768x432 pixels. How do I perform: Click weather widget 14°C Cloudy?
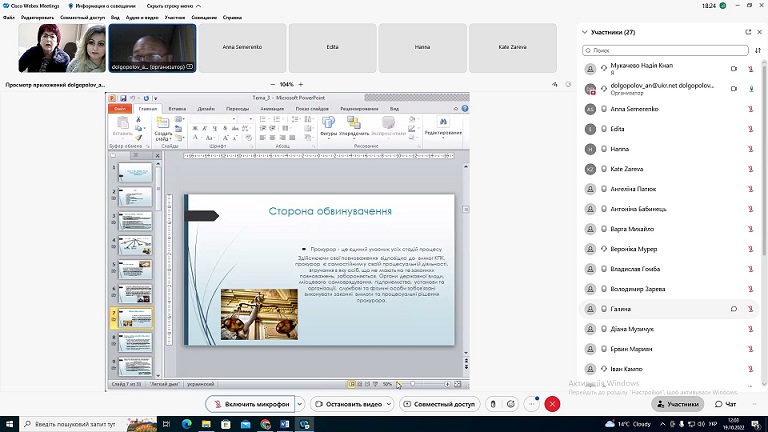[628, 424]
